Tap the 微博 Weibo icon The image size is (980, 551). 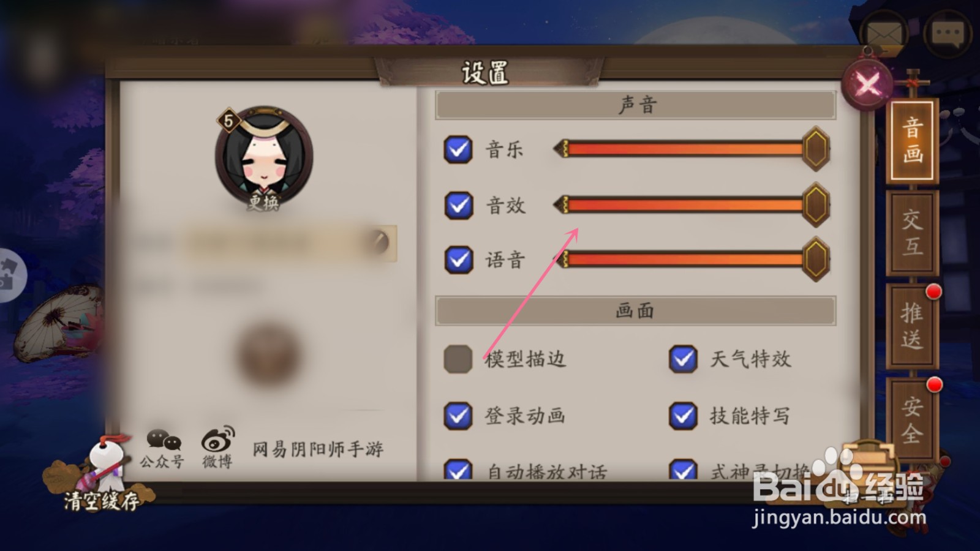(x=218, y=448)
